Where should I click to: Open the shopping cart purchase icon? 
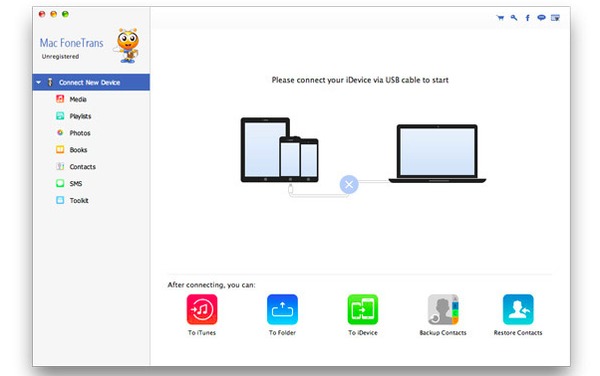coord(500,18)
